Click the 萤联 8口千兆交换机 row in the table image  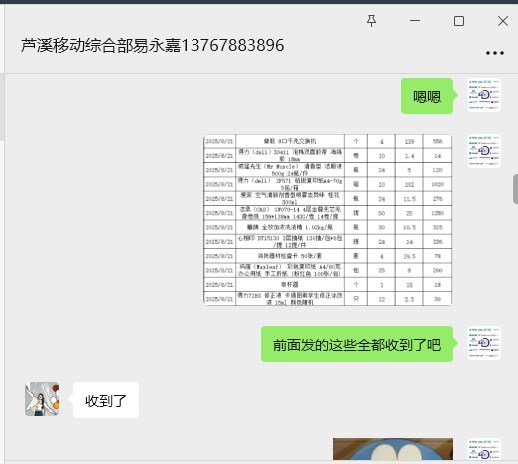point(327,141)
